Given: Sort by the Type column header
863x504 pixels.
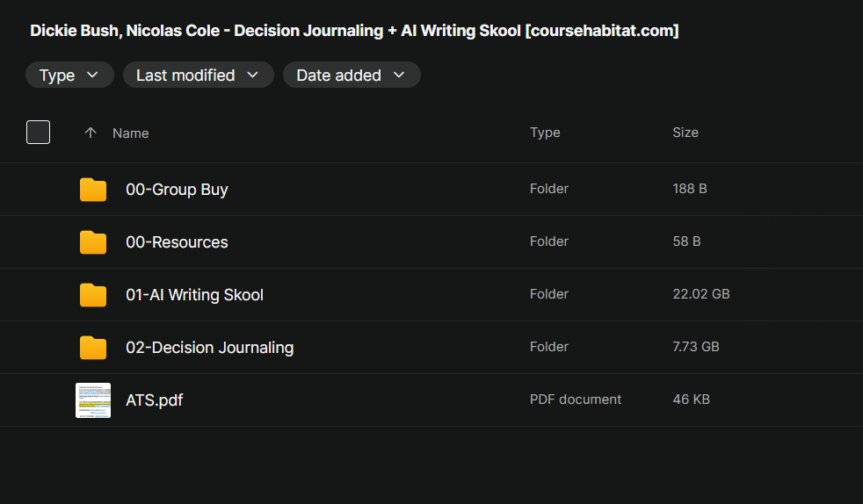Looking at the screenshot, I should tap(545, 133).
